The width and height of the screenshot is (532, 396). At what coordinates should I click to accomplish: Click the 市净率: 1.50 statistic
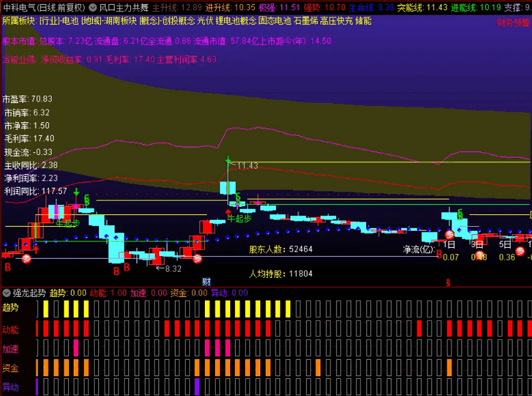click(27, 126)
